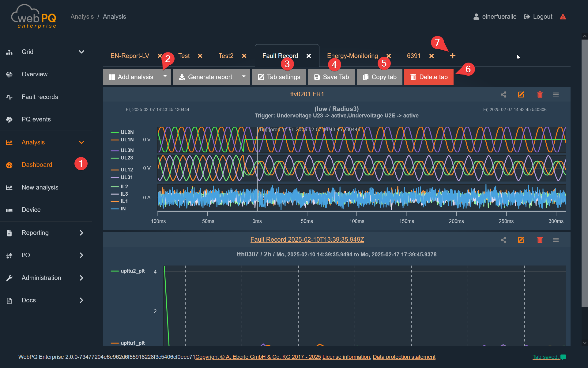
Task: Toggle UL2N series in chart legend
Action: coord(127,132)
